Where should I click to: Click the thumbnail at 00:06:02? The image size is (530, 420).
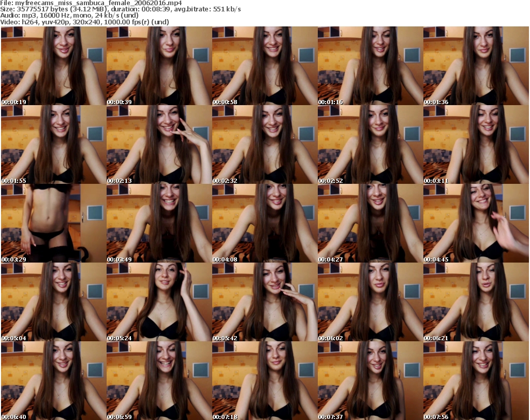[x=370, y=302]
